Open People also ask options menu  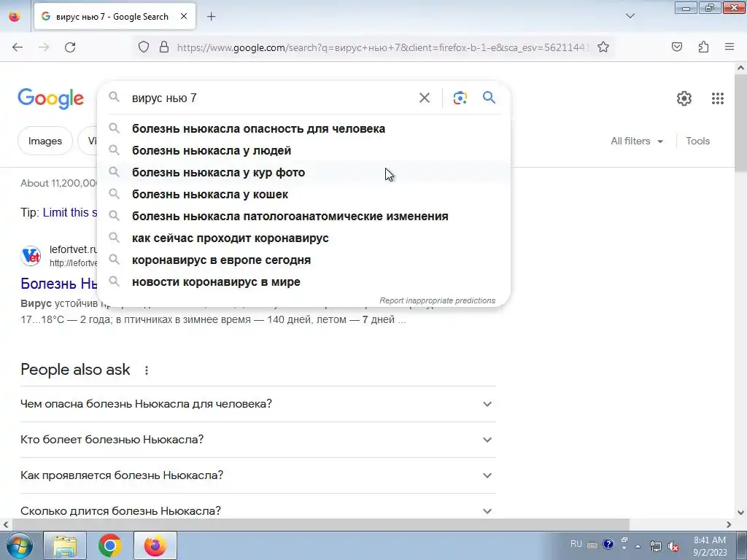146,370
